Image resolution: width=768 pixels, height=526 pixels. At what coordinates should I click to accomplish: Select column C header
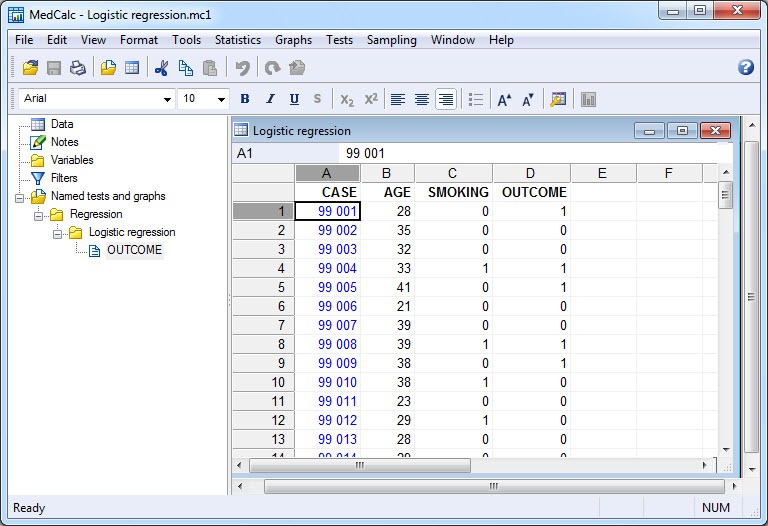click(x=453, y=173)
